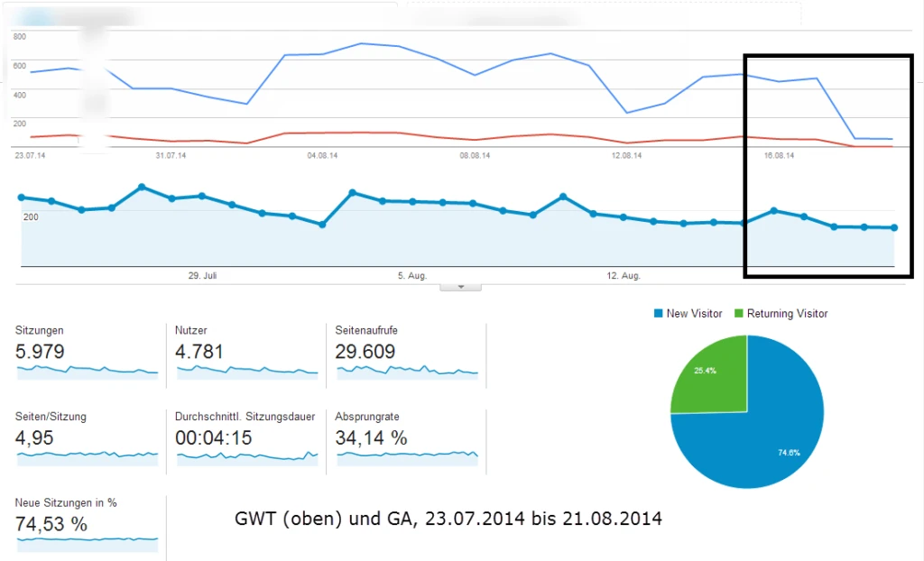Open the Seitenaufrufe metric card
The width and height of the screenshot is (924, 561).
pyautogui.click(x=407, y=354)
